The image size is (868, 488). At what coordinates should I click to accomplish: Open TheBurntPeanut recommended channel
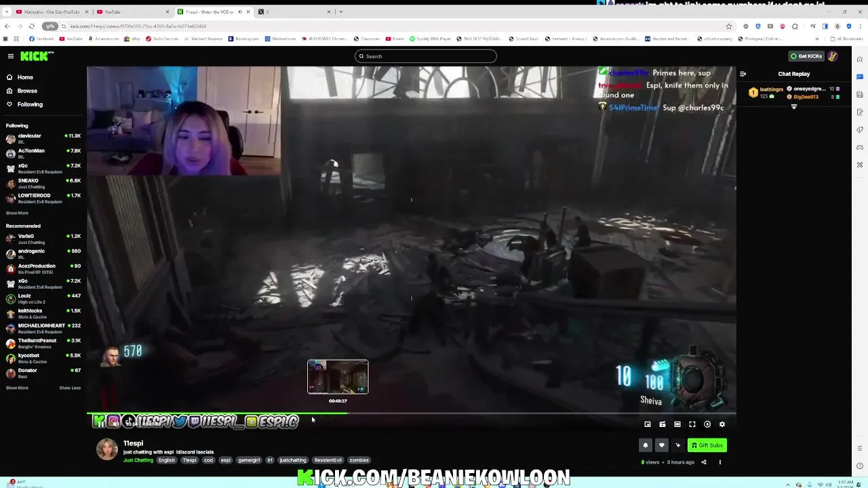pos(43,344)
